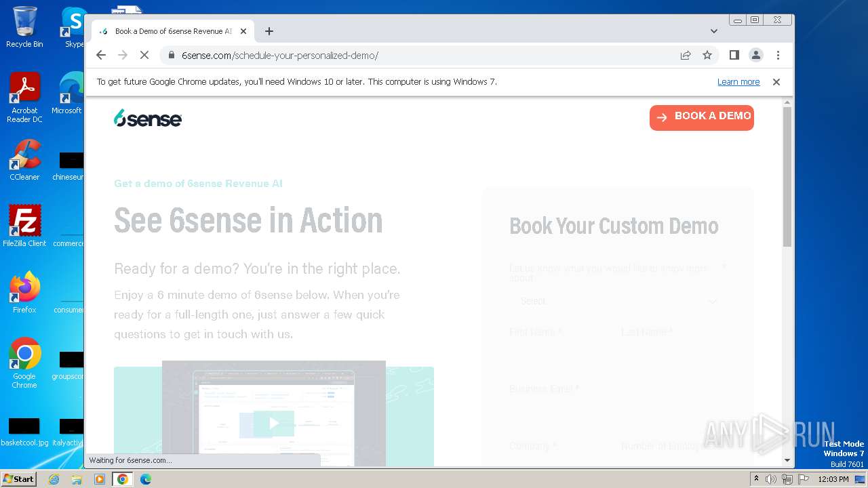Open File Explorer from taskbar
This screenshot has width=868, height=488.
point(77,479)
